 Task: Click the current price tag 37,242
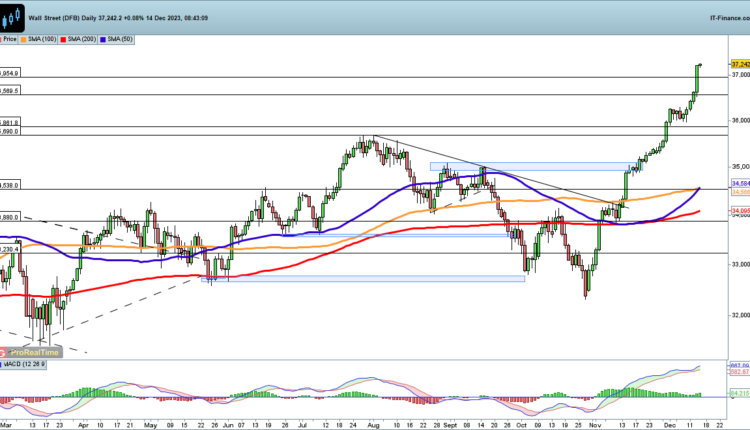739,63
